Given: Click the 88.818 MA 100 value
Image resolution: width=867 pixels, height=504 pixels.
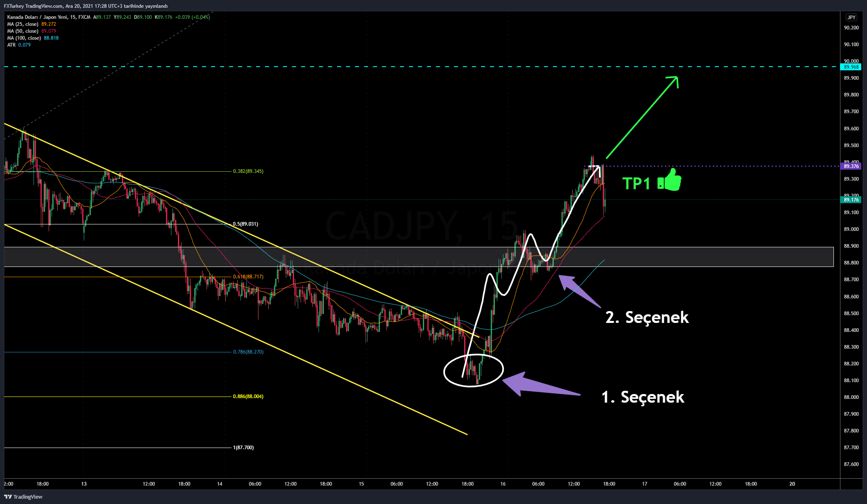Looking at the screenshot, I should [51, 38].
